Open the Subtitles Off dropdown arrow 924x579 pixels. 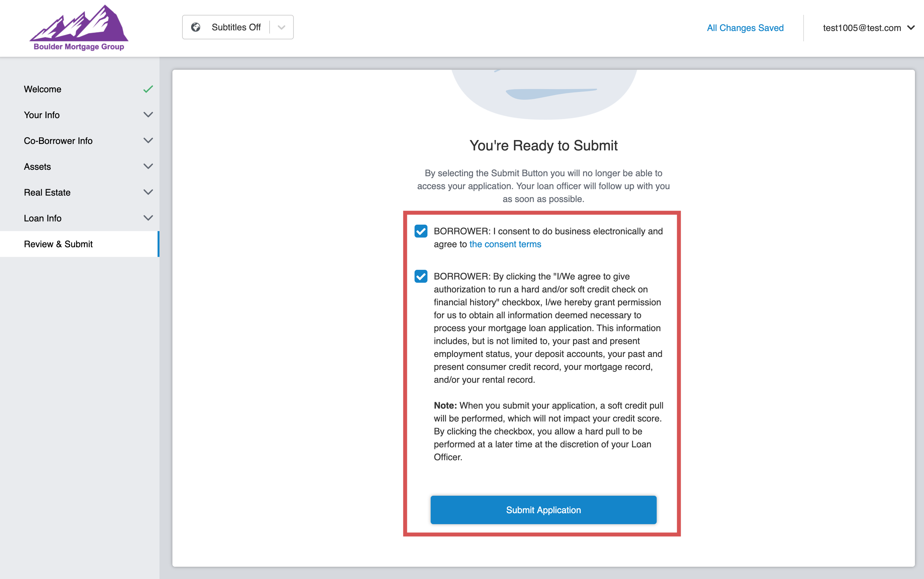coord(282,27)
